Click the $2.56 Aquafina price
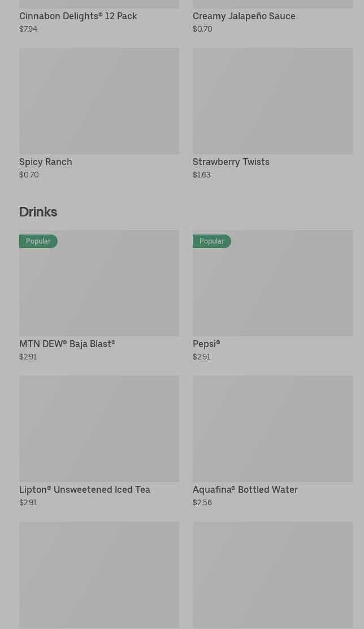This screenshot has height=629, width=364. (x=202, y=502)
